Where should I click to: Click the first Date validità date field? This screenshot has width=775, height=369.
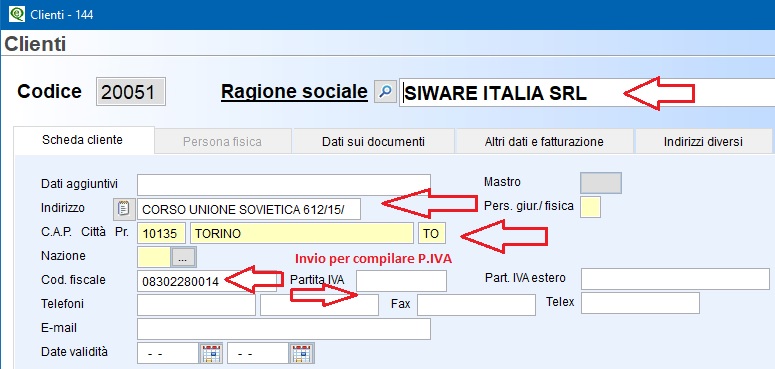click(168, 353)
